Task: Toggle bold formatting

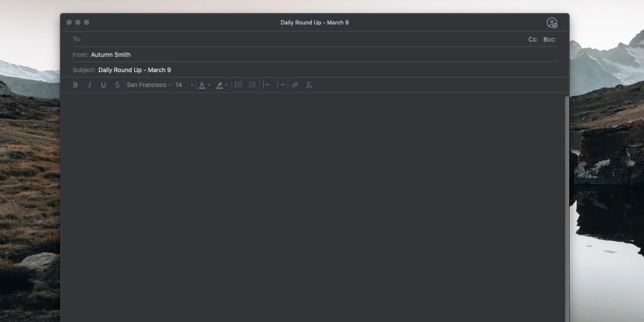Action: point(75,85)
